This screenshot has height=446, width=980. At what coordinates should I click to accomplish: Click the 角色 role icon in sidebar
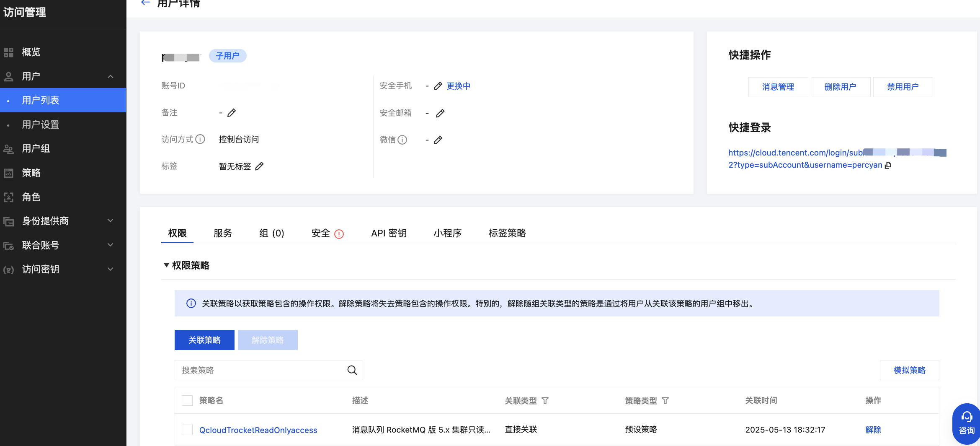click(x=9, y=197)
